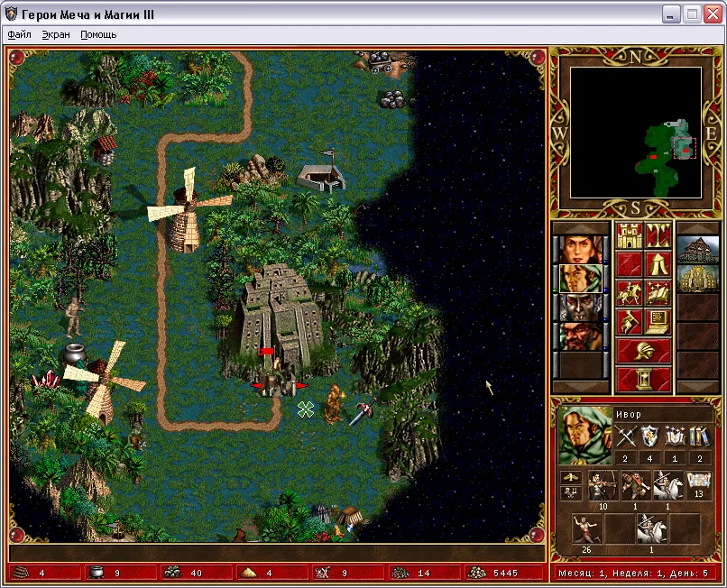The width and height of the screenshot is (727, 588).
Task: Click the crystal resource icon
Action: click(323, 574)
